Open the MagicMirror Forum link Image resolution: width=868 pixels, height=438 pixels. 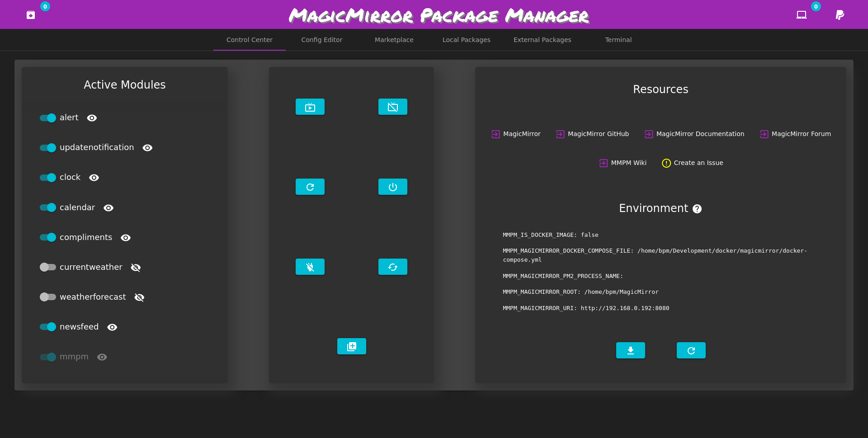point(801,134)
